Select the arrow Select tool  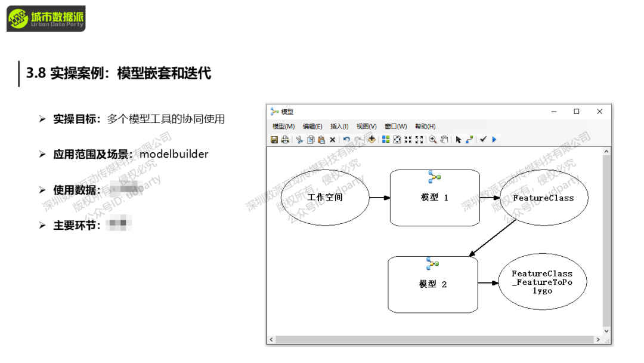459,140
